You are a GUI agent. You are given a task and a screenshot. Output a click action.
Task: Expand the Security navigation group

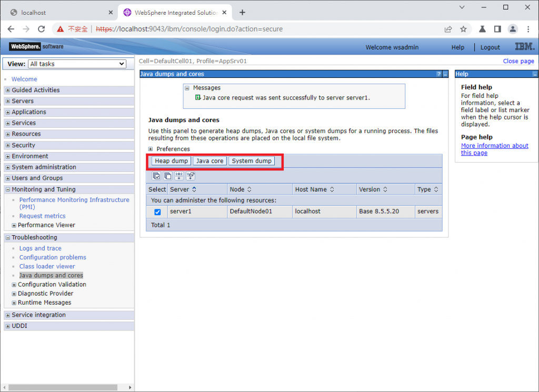[8, 145]
